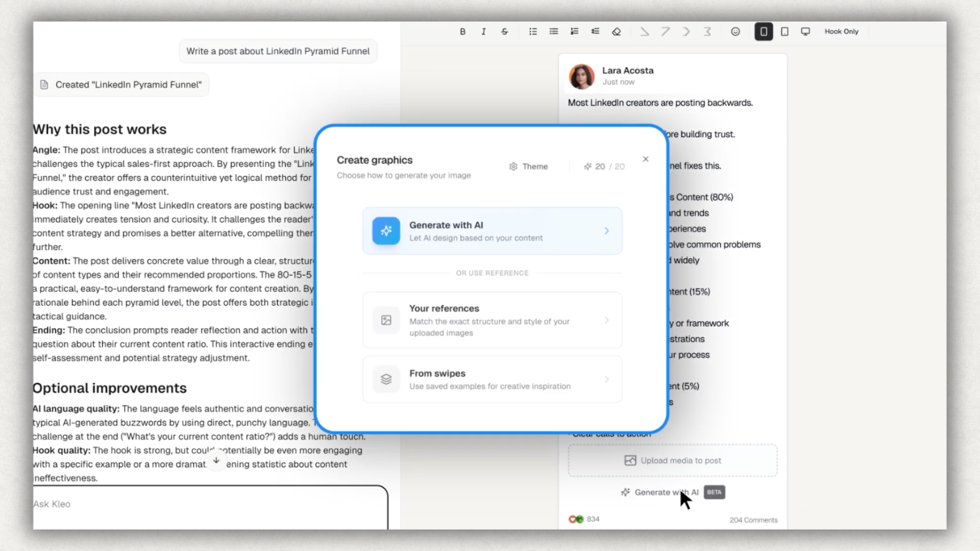
Task: Switch to desktop monitor preview
Action: (805, 32)
